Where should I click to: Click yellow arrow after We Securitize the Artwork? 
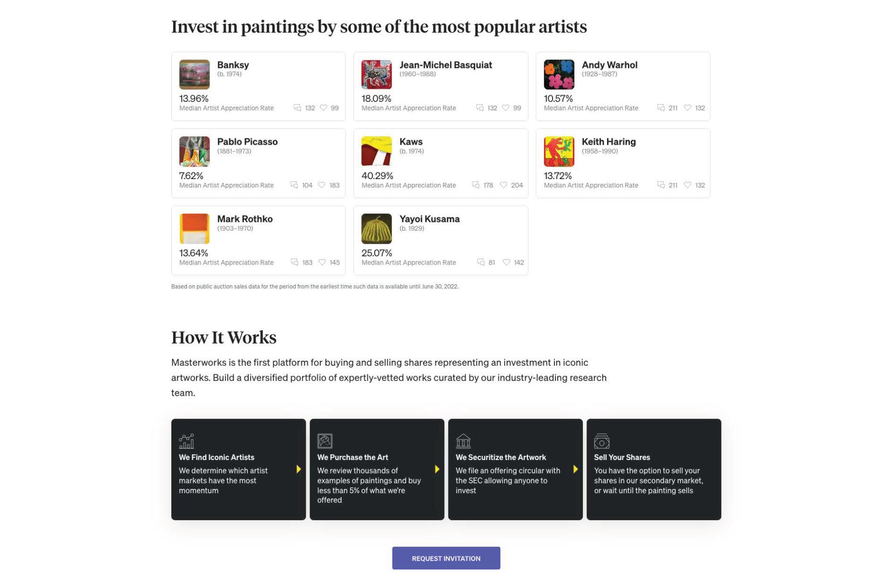575,469
